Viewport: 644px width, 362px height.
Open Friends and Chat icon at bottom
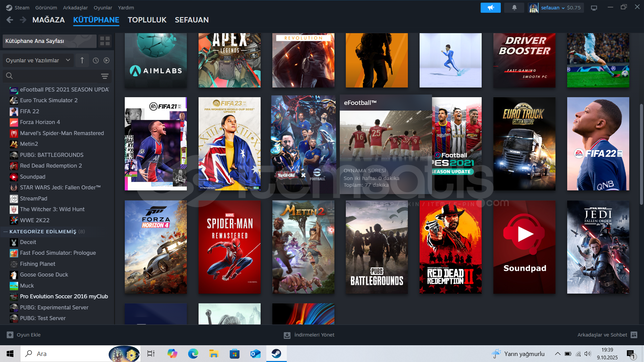click(634, 335)
